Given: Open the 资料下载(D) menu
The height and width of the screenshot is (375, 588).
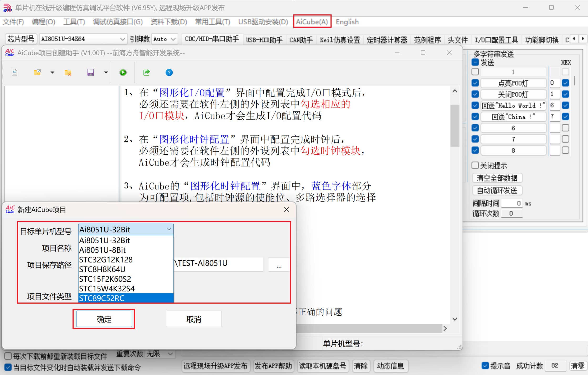Looking at the screenshot, I should tap(169, 22).
